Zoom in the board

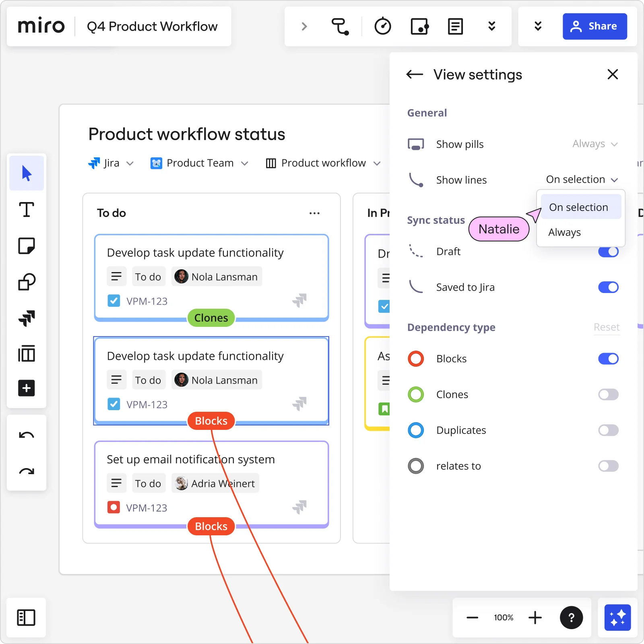coord(535,617)
